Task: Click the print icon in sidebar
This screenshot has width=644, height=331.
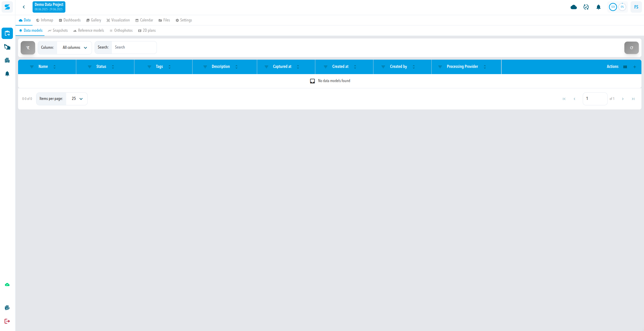Action: [x=7, y=308]
